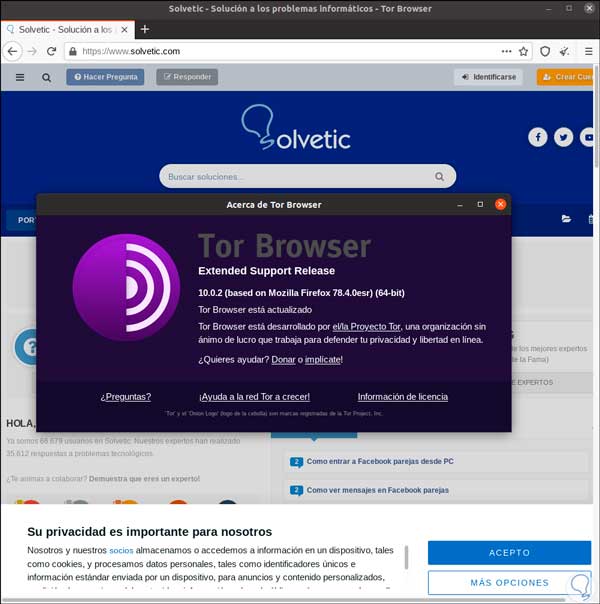Click the Solvetic logo
The width and height of the screenshot is (600, 604).
(296, 128)
